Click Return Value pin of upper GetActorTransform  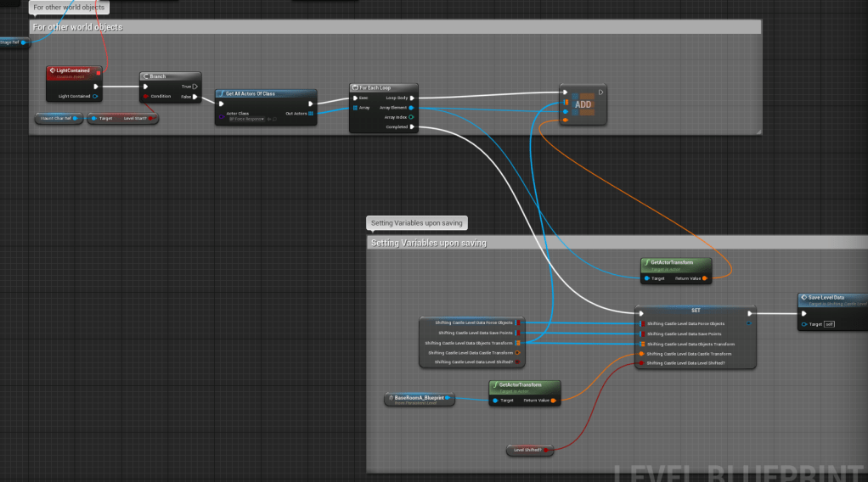(x=705, y=278)
